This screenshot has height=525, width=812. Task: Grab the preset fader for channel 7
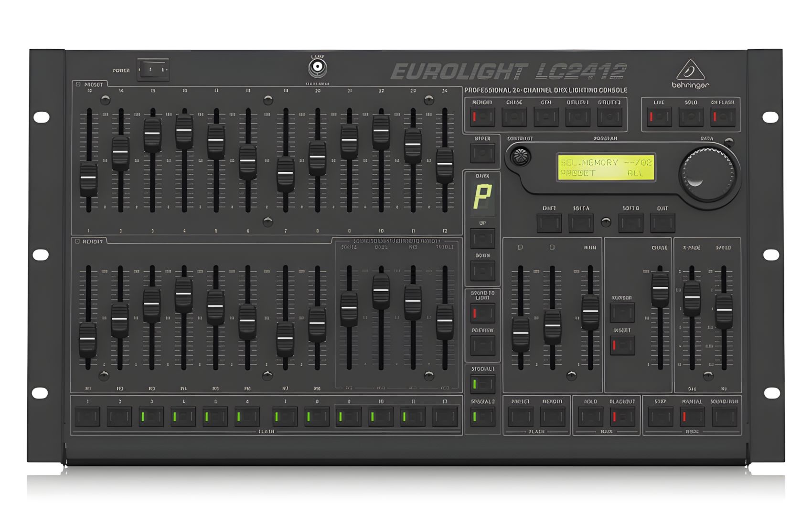[x=286, y=175]
